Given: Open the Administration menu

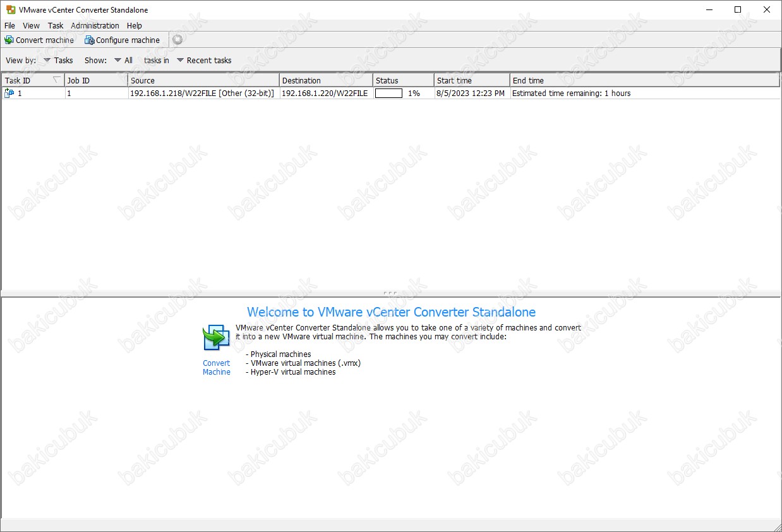Looking at the screenshot, I should tap(95, 26).
